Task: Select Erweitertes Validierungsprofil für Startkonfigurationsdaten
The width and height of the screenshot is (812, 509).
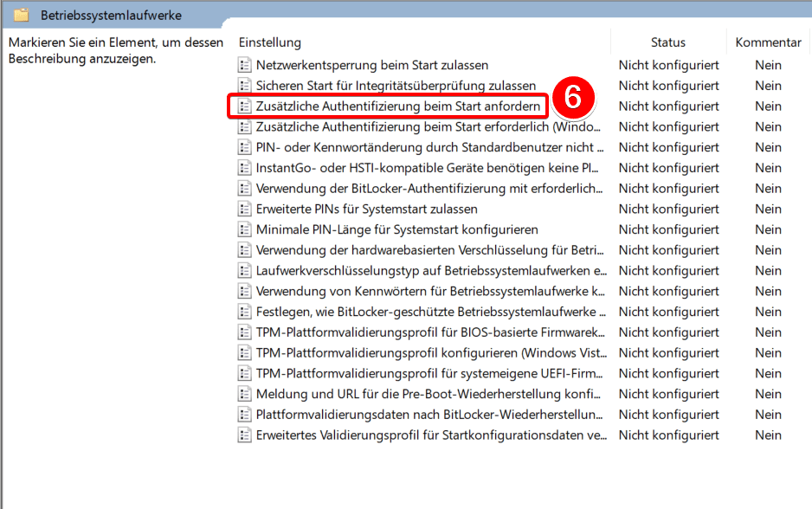Action: coord(431,435)
